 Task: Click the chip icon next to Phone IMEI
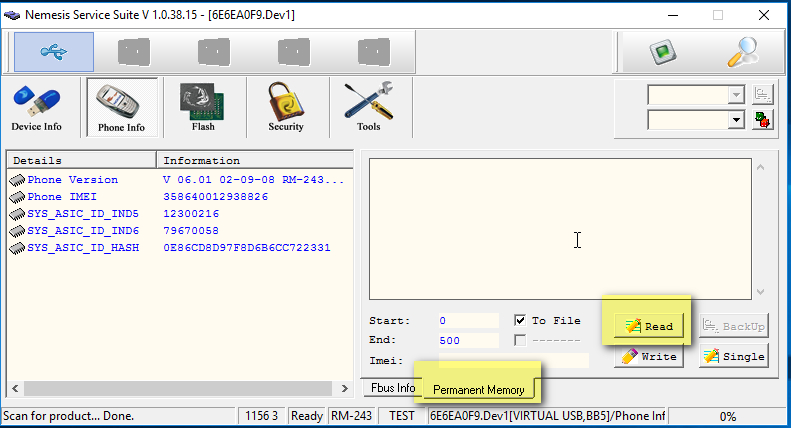tap(17, 197)
